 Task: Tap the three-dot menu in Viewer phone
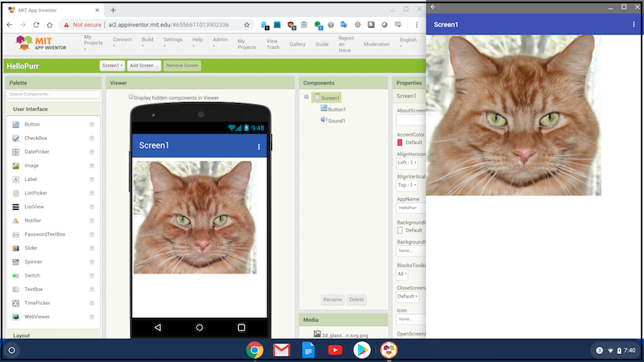(258, 146)
